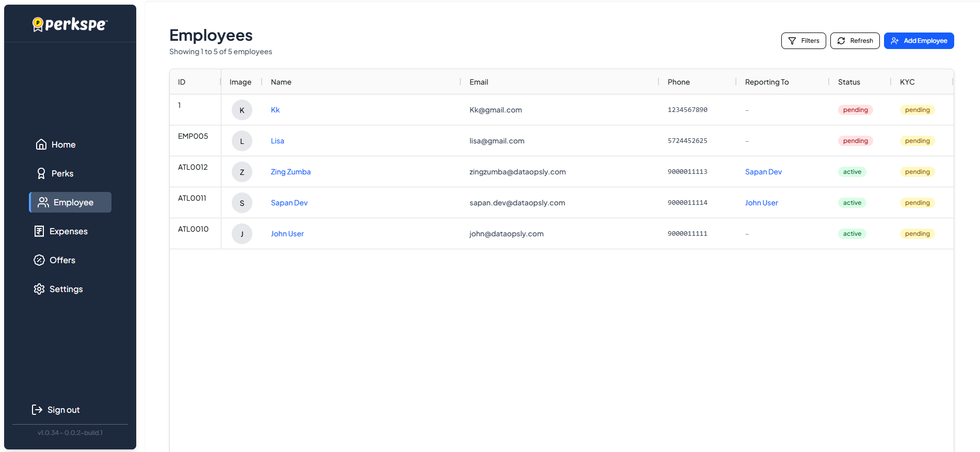Sort by the Email column header
The height and width of the screenshot is (452, 980).
click(478, 82)
